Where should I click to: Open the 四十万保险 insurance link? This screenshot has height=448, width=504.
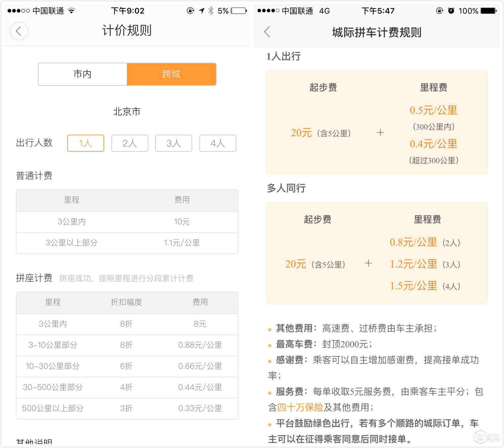[x=300, y=407]
